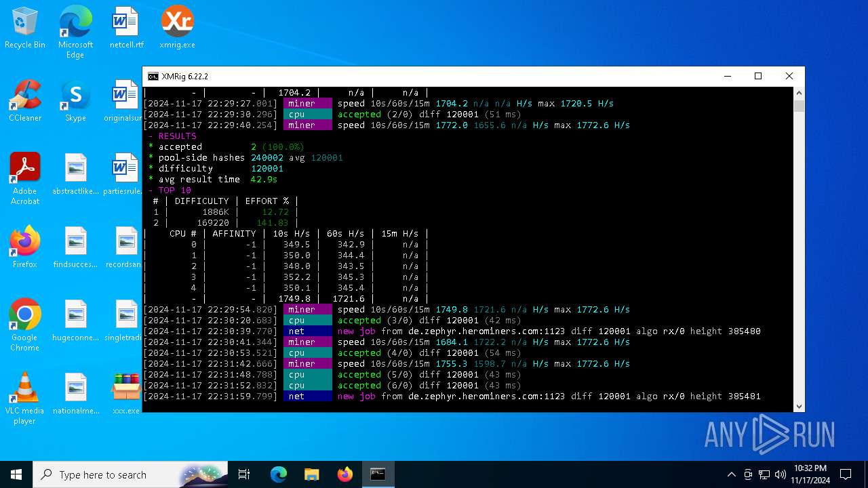
Task: Open File Explorer from the taskbar
Action: pyautogui.click(x=311, y=474)
